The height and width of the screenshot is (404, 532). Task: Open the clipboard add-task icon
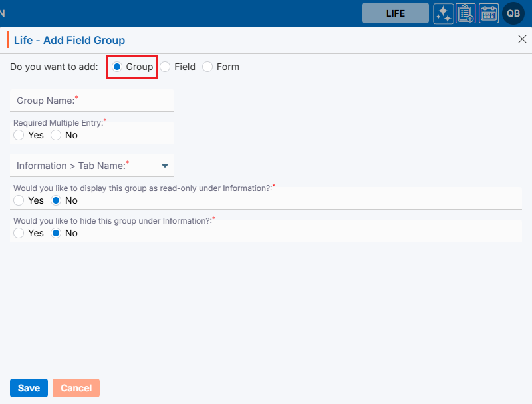tap(465, 13)
